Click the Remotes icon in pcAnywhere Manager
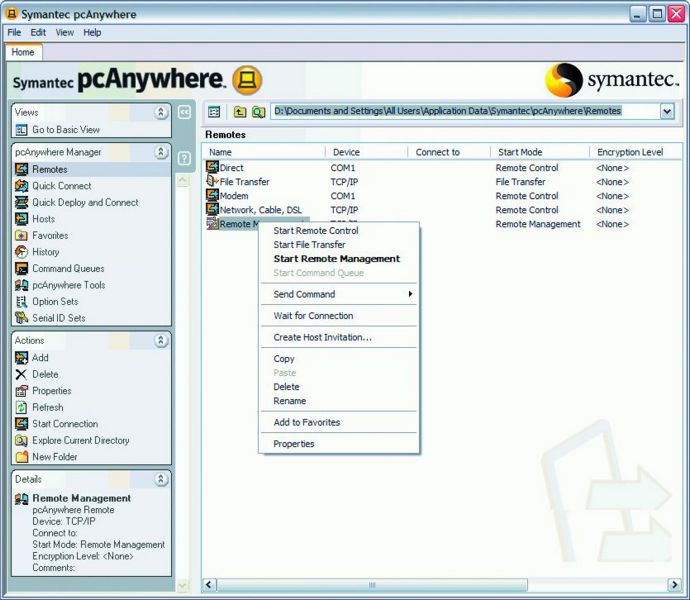This screenshot has height=600, width=690. tap(22, 169)
